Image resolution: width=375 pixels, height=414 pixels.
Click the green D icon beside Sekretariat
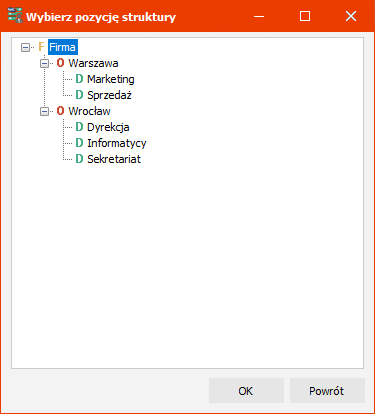point(79,159)
